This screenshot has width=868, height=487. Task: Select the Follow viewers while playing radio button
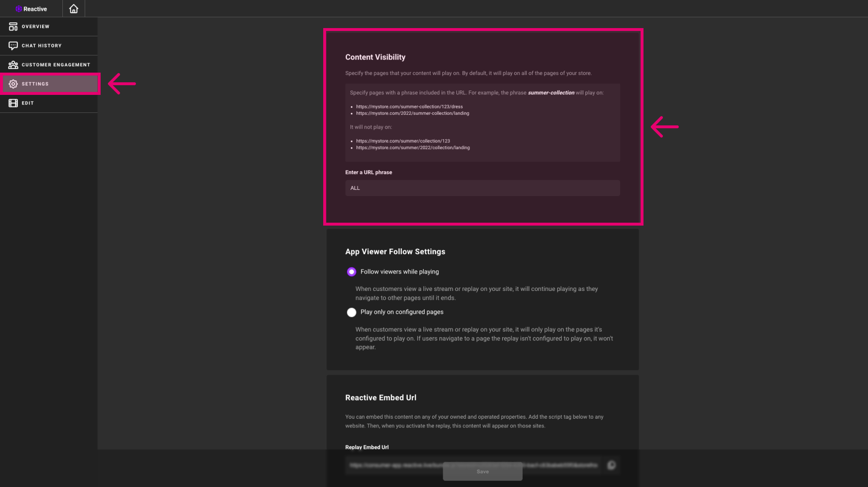pyautogui.click(x=352, y=272)
